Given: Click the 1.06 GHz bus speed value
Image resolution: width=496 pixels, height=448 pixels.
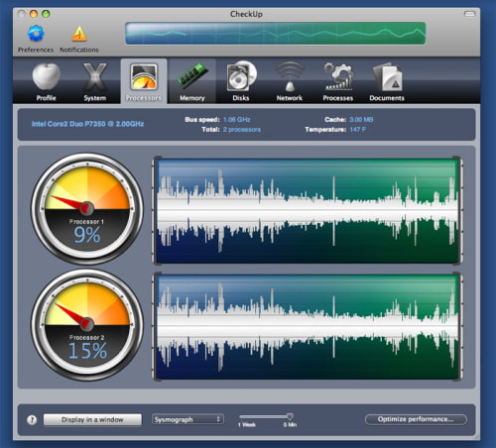Looking at the screenshot, I should point(237,120).
